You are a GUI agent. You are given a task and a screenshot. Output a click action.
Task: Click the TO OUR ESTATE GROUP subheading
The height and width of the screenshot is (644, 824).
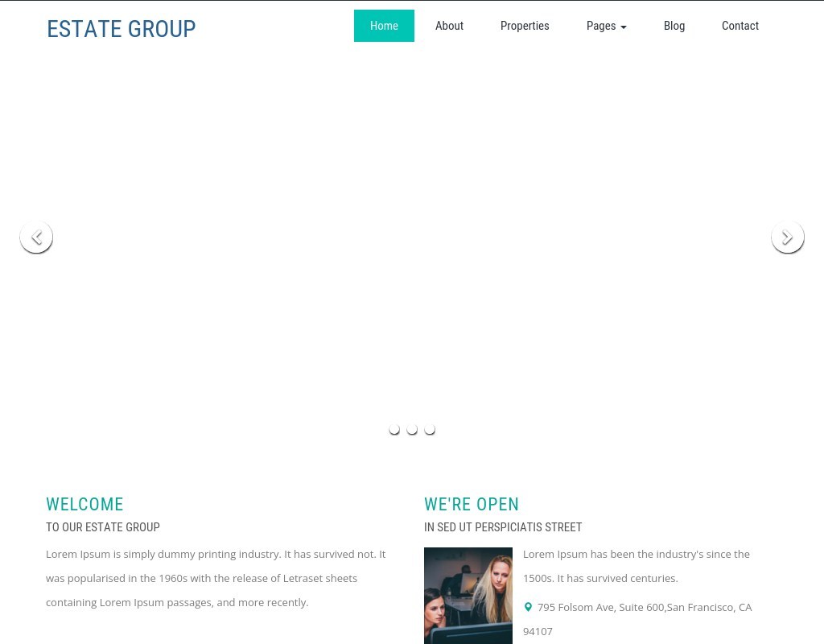point(103,527)
